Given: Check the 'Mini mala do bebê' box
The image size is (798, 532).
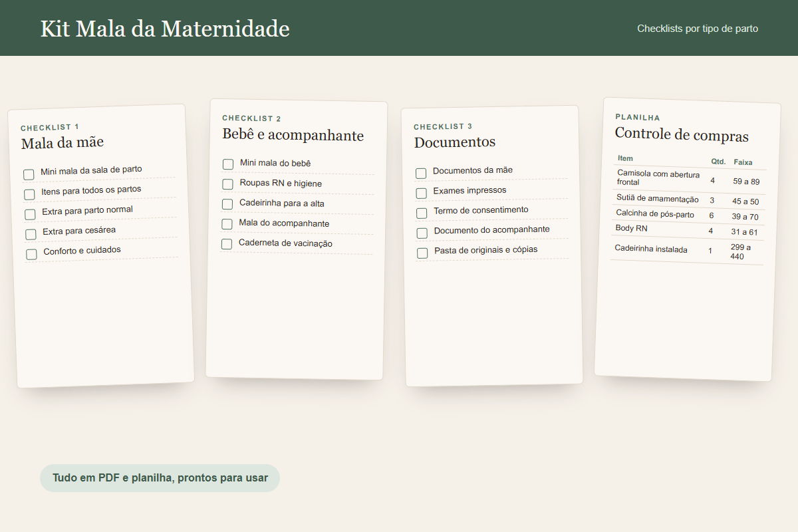Looking at the screenshot, I should coord(228,164).
